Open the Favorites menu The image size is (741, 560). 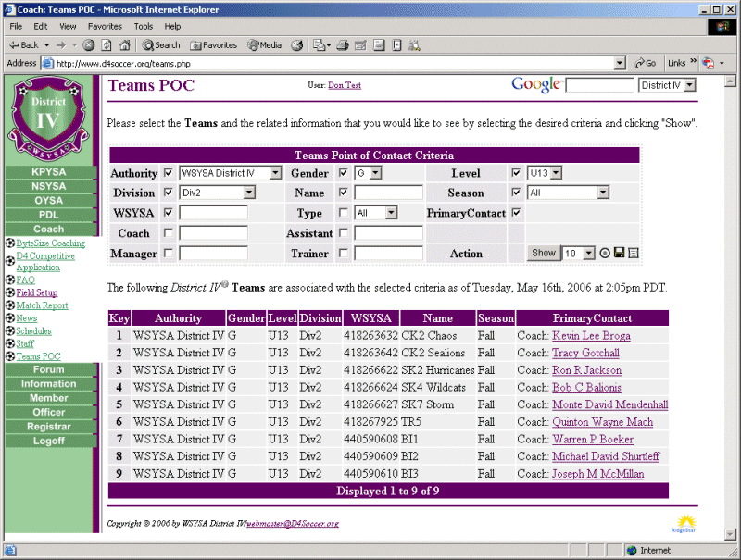tap(105, 26)
